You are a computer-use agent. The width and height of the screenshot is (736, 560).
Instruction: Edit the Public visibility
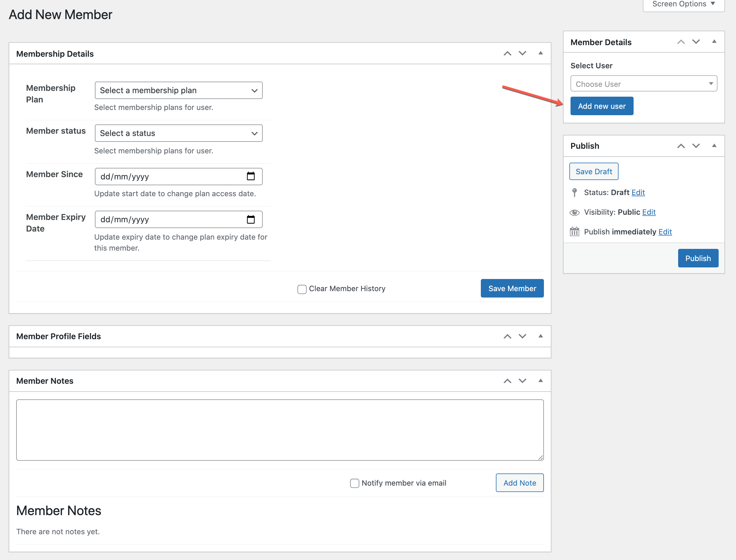648,212
